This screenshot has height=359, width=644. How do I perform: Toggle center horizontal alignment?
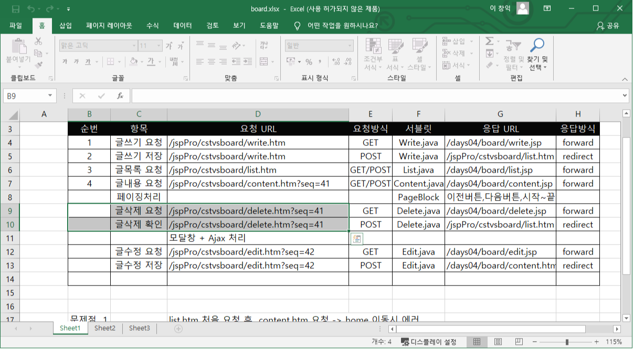tap(211, 61)
